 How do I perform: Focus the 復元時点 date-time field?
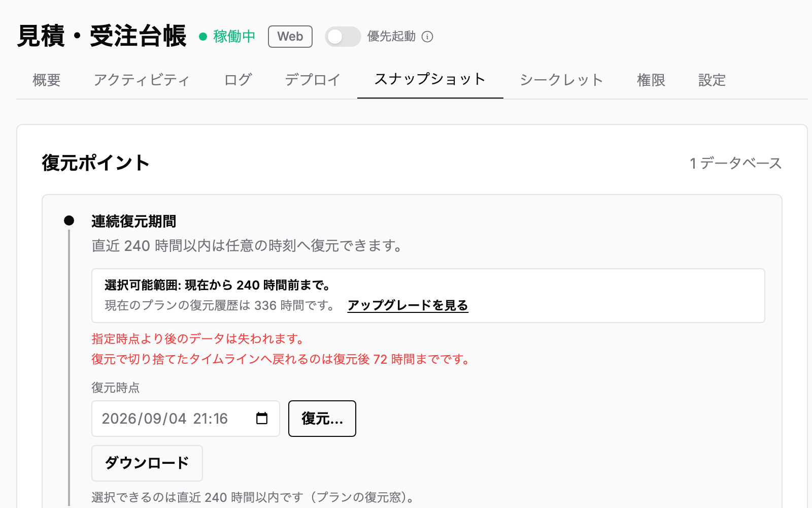(186, 419)
